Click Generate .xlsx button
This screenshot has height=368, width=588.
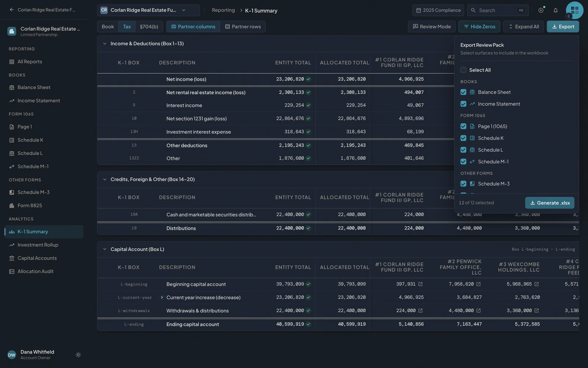tap(550, 203)
